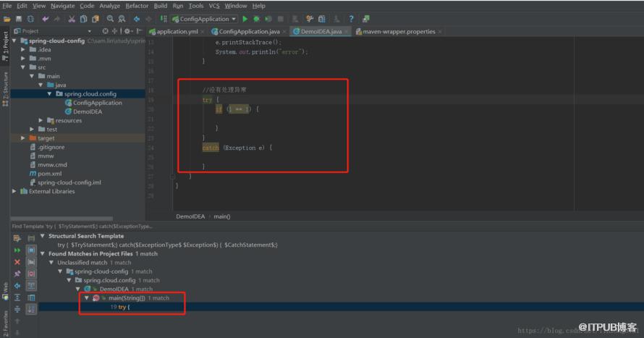Toggle Group by Module in Find panel
This screenshot has width=644, height=338.
coord(31,250)
